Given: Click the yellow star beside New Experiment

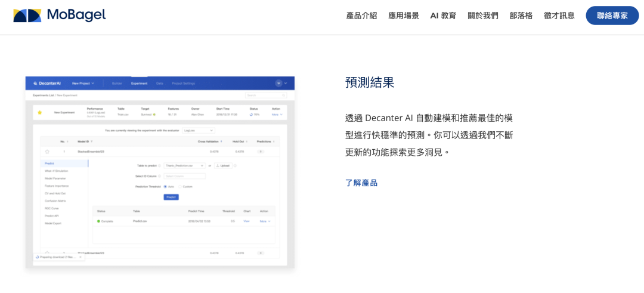Looking at the screenshot, I should point(39,112).
